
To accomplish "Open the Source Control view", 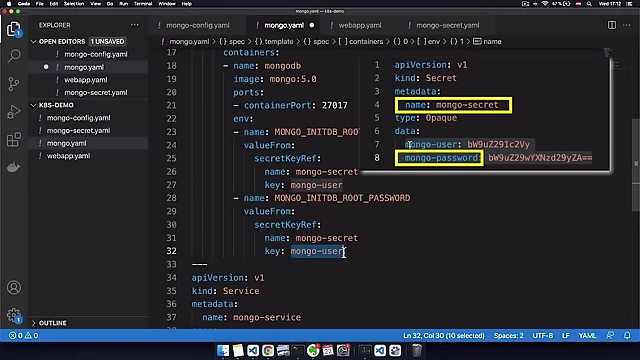I will click(13, 84).
